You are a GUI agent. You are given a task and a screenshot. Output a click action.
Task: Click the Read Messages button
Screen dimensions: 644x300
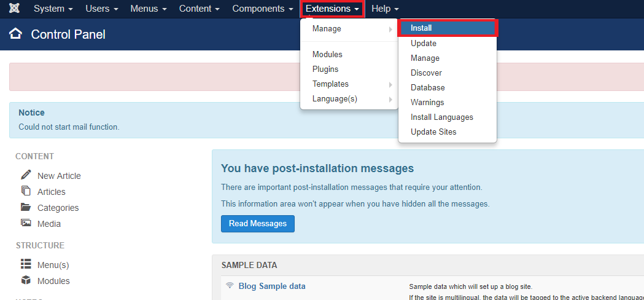point(257,223)
